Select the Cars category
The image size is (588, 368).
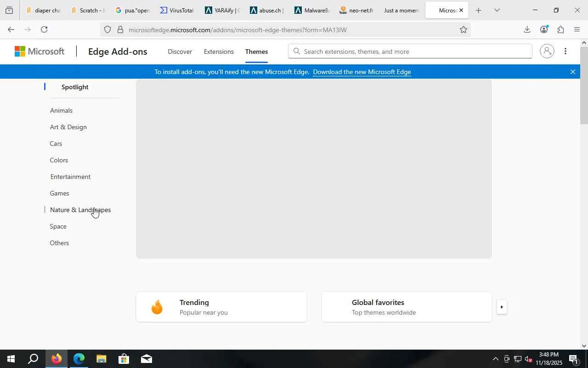(x=56, y=144)
